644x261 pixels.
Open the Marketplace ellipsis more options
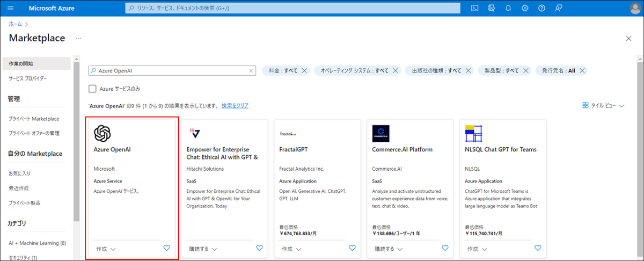pos(78,38)
